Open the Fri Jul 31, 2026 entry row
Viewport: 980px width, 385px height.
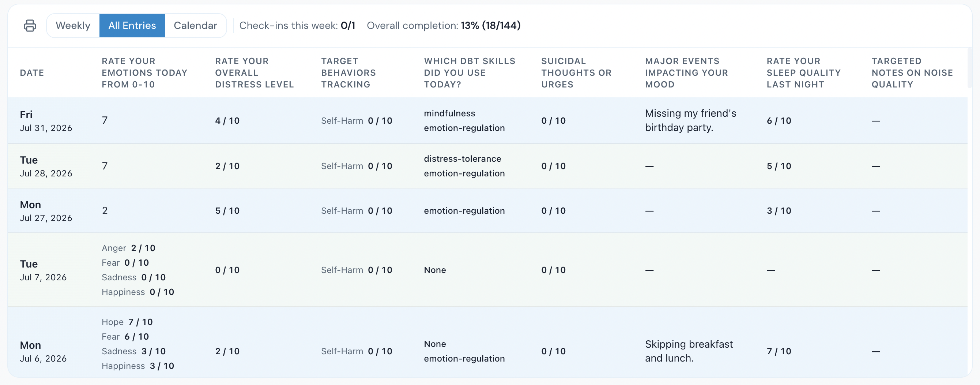tap(487, 120)
